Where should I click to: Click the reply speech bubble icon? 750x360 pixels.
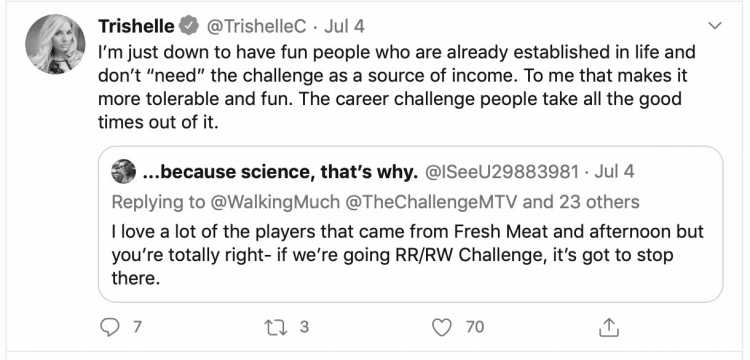pyautogui.click(x=110, y=327)
